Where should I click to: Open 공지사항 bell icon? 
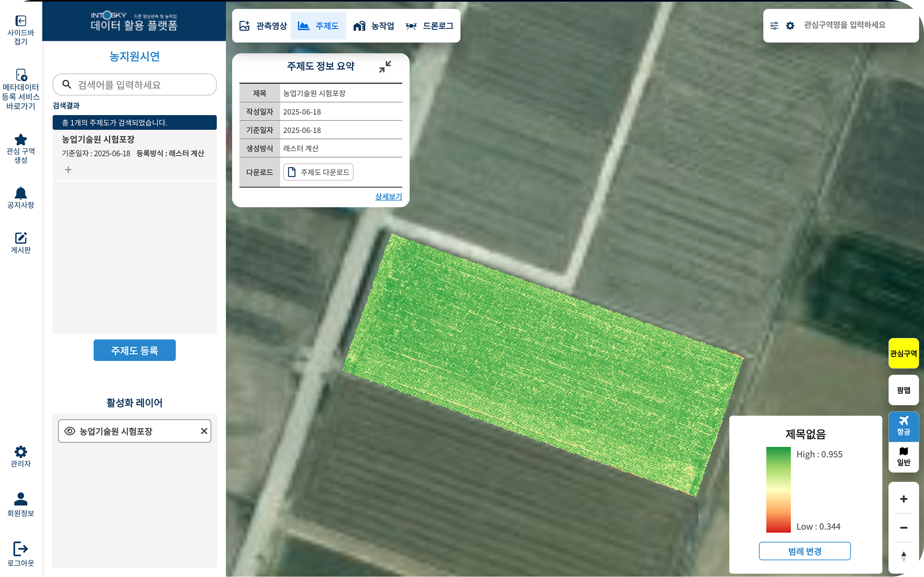pos(21,193)
